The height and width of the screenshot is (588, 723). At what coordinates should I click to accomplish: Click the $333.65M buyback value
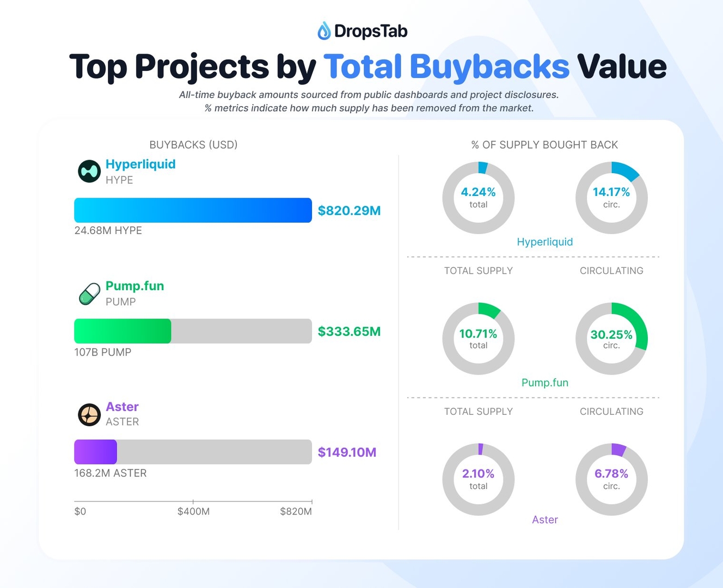pos(349,332)
